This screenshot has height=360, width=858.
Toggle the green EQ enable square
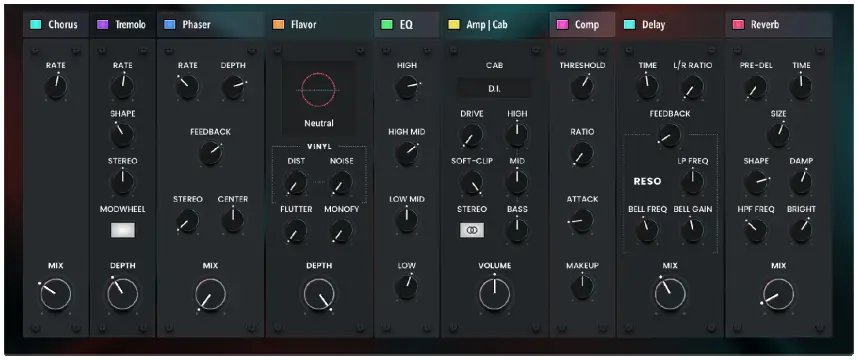tap(387, 25)
